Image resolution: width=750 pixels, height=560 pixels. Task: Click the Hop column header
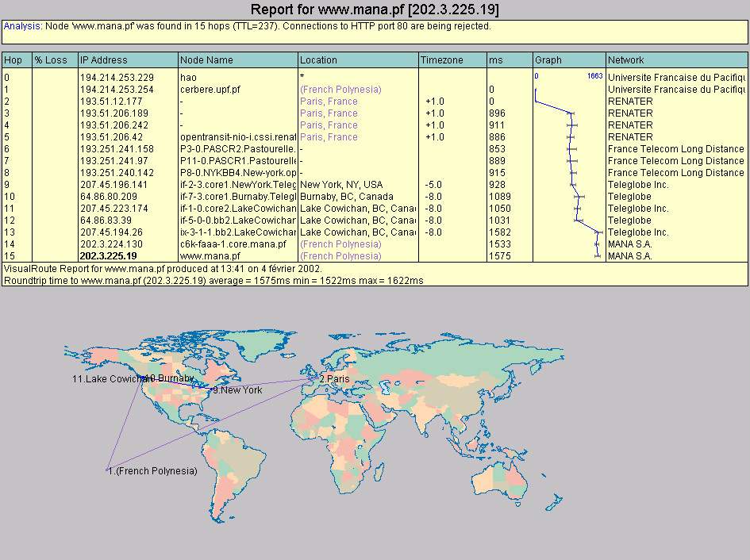[x=13, y=60]
